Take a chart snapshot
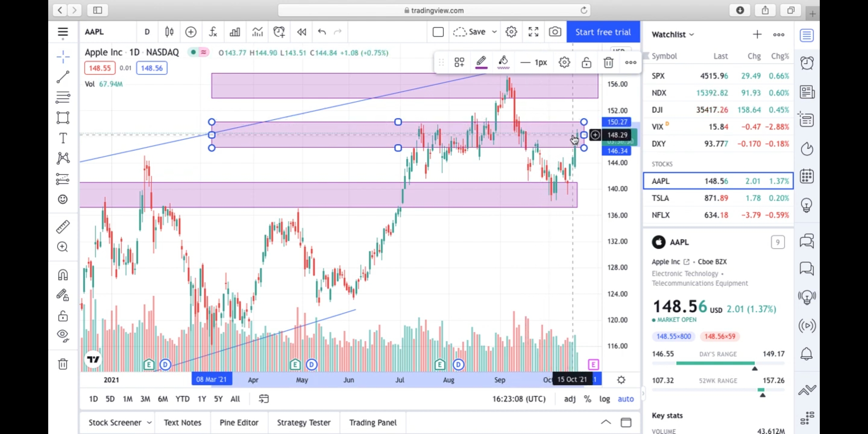868x434 pixels. pos(555,32)
